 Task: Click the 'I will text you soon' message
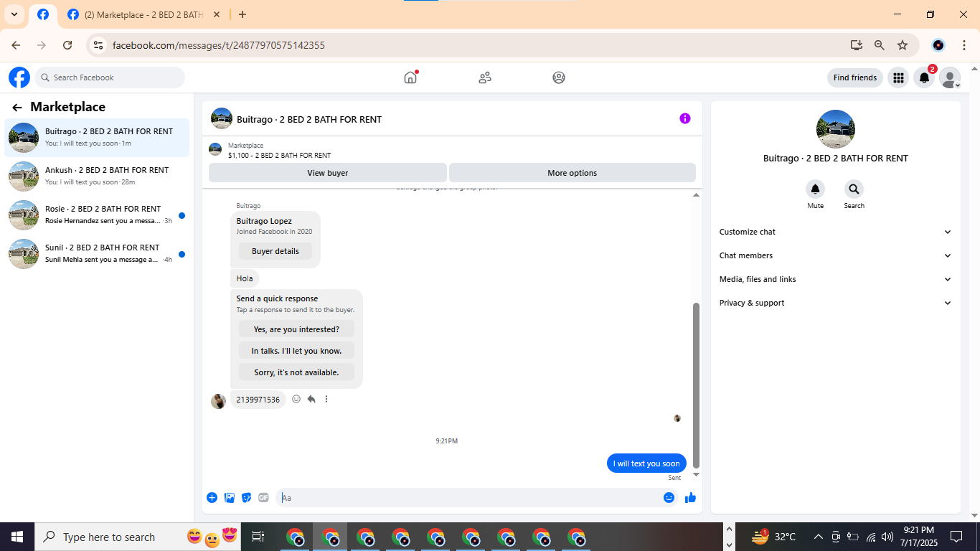pyautogui.click(x=646, y=463)
